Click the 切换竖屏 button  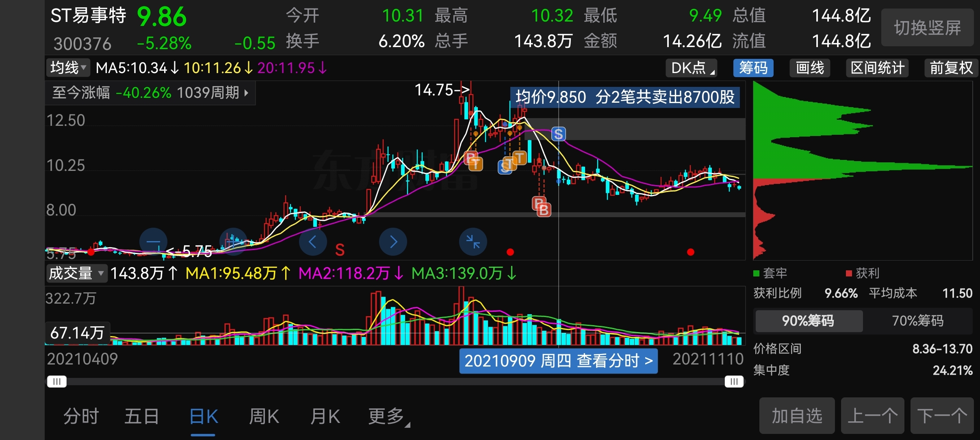tap(927, 28)
